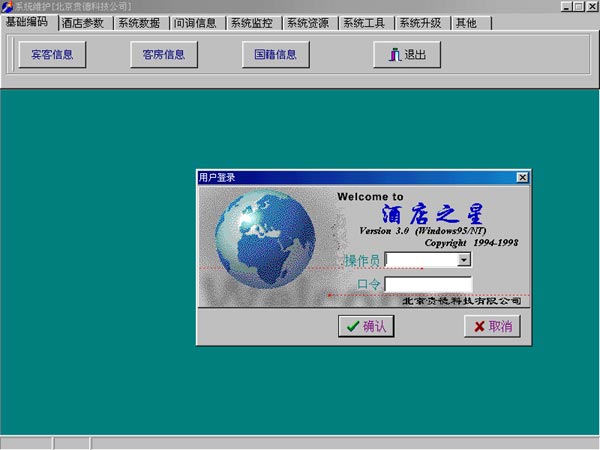Switch to the 基础编码 tab
This screenshot has height=450, width=600.
point(29,22)
